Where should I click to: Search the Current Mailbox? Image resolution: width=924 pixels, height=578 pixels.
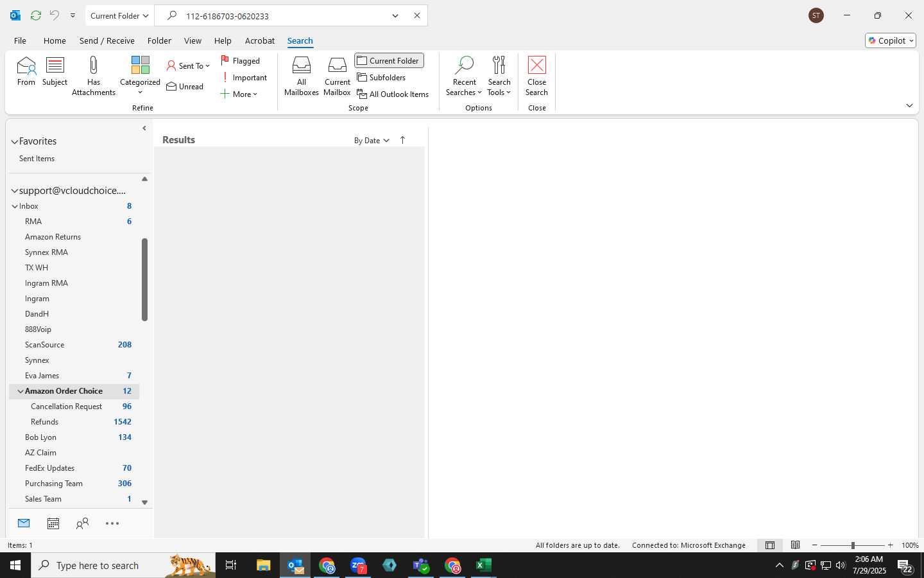pos(338,76)
